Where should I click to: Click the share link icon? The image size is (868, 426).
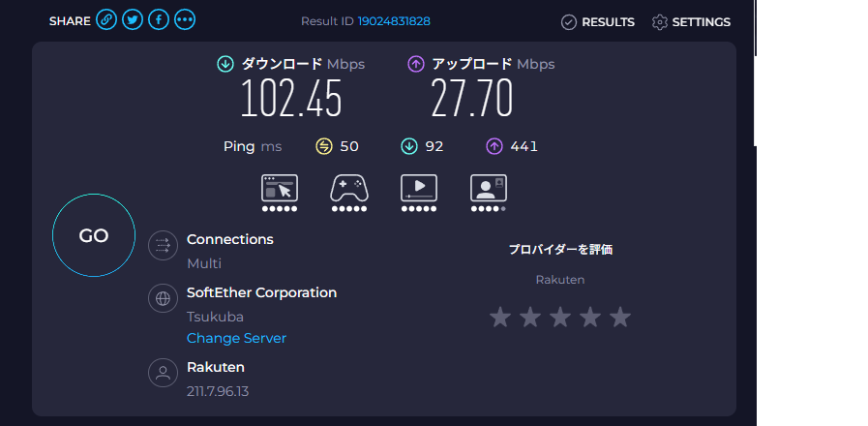point(106,20)
